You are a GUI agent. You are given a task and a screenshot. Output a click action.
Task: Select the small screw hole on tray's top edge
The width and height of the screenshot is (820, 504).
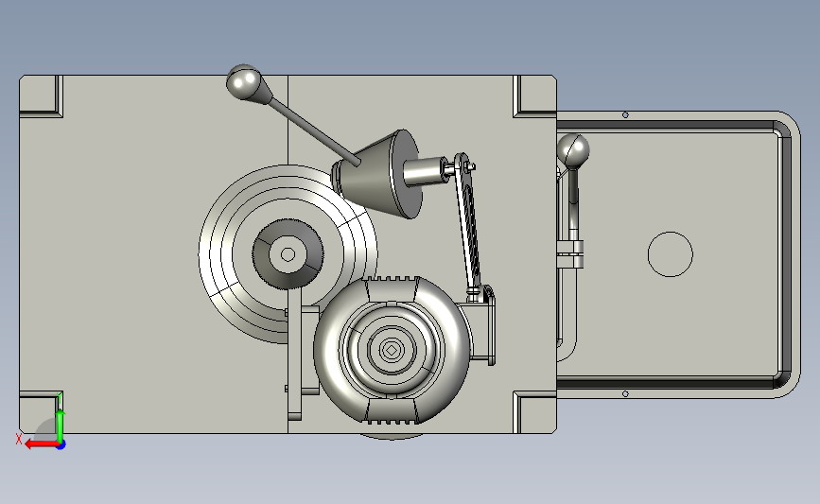click(x=625, y=114)
